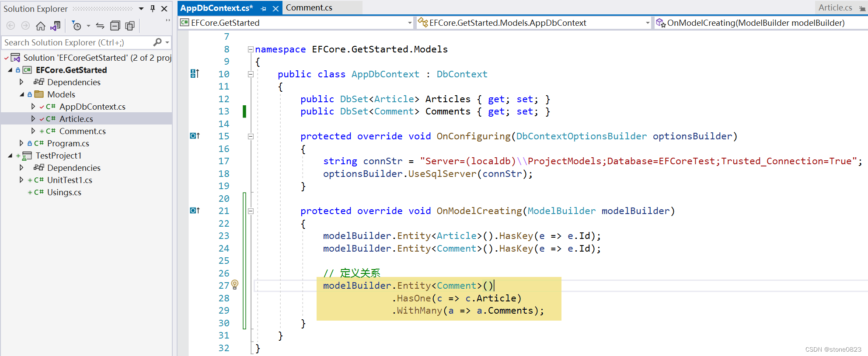The width and height of the screenshot is (868, 356).
Task: Close the AppDbContext.cs tab
Action: 275,8
